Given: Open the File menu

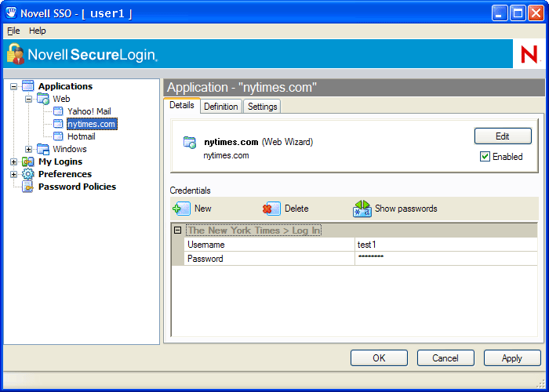Looking at the screenshot, I should tap(13, 31).
